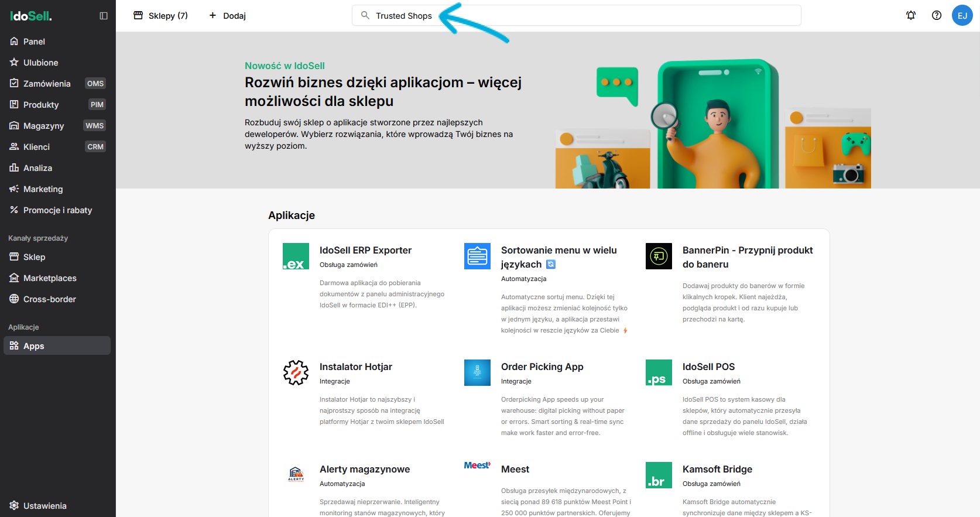The image size is (980, 517).
Task: Click Obsługa zamówień category under ERP Exporter
Action: [348, 265]
